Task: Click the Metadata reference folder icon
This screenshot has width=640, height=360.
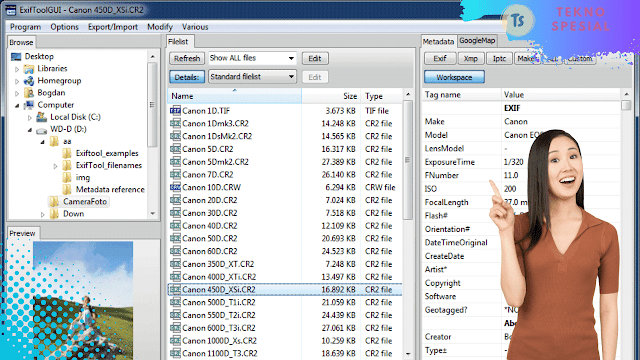Action: click(x=67, y=189)
